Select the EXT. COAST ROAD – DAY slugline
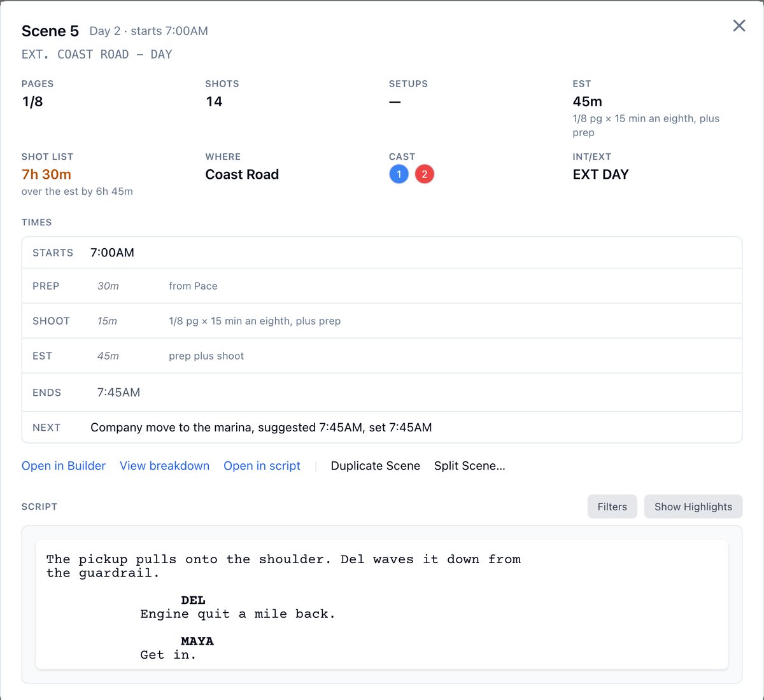Viewport: 764px width, 700px height. [97, 55]
